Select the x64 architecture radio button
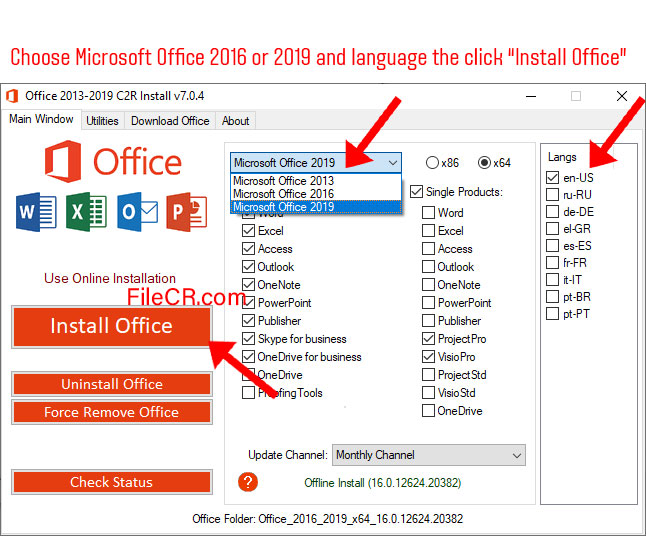 tap(484, 163)
